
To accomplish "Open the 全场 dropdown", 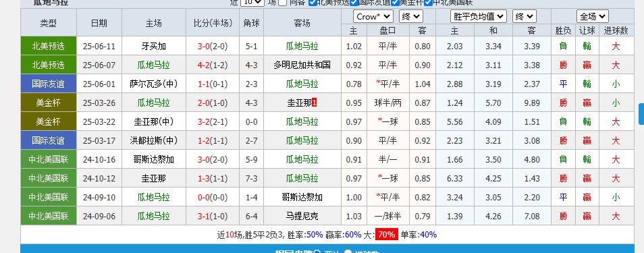I will pos(592,16).
